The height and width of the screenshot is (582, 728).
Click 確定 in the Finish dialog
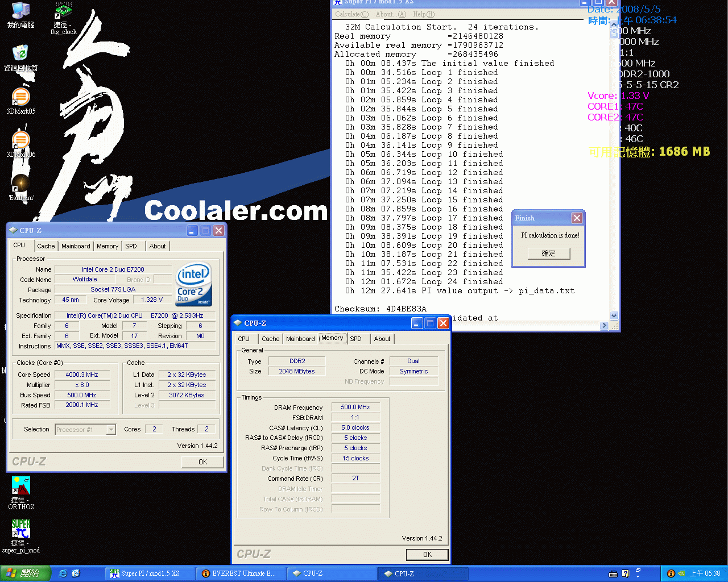pos(548,253)
